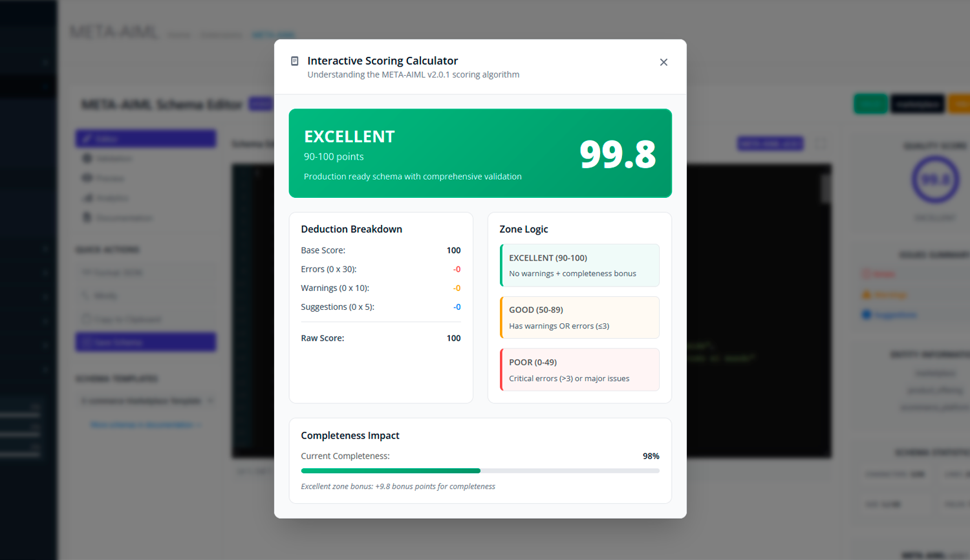Click the Current Completeness progress bar
Viewport: 970px width, 560px height.
pos(480,471)
